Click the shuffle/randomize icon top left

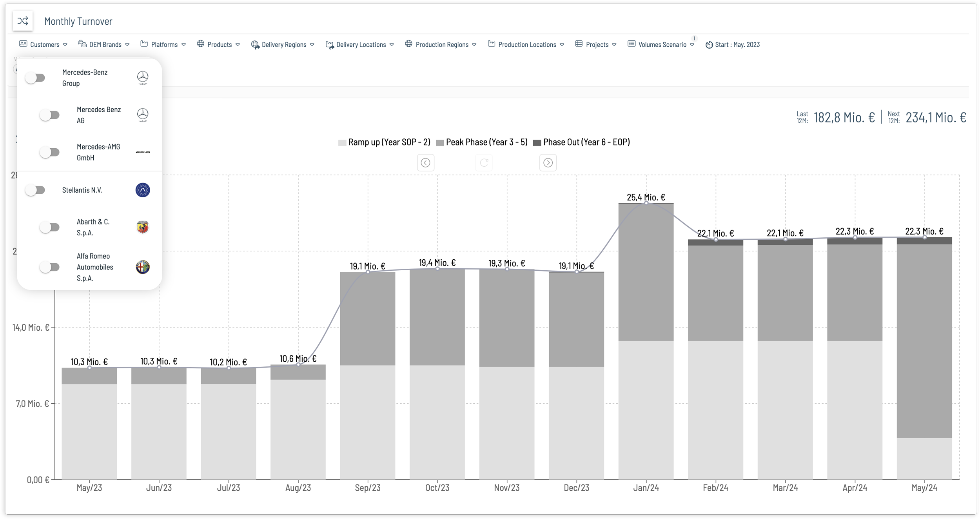tap(22, 20)
